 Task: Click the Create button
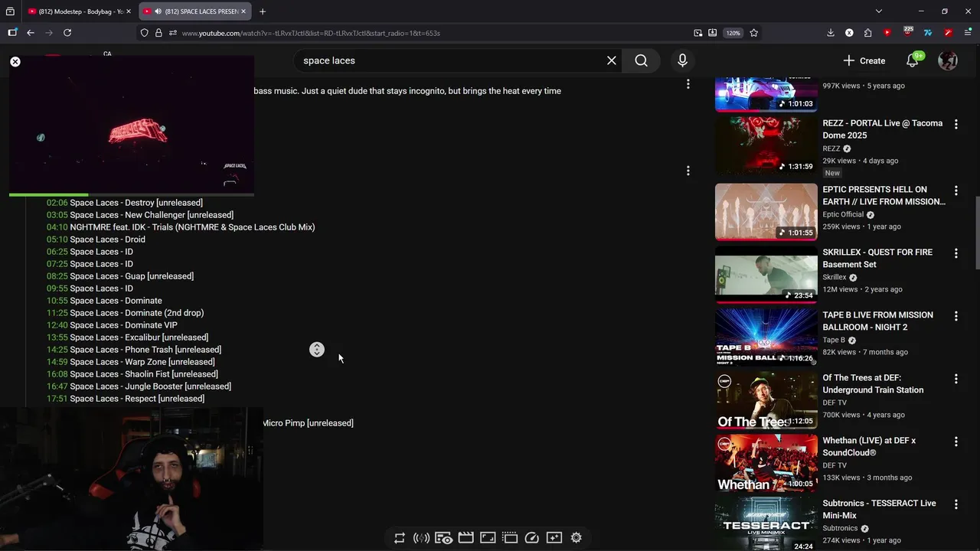[x=864, y=60]
